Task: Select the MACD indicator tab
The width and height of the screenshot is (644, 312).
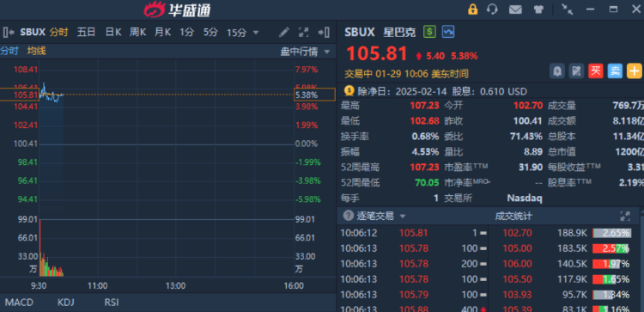Action: [x=19, y=303]
